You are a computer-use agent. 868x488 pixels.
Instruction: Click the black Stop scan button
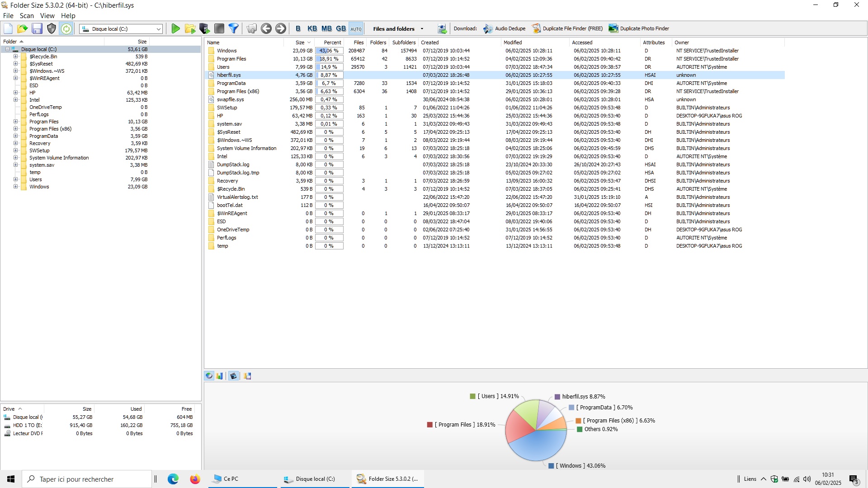click(x=219, y=29)
